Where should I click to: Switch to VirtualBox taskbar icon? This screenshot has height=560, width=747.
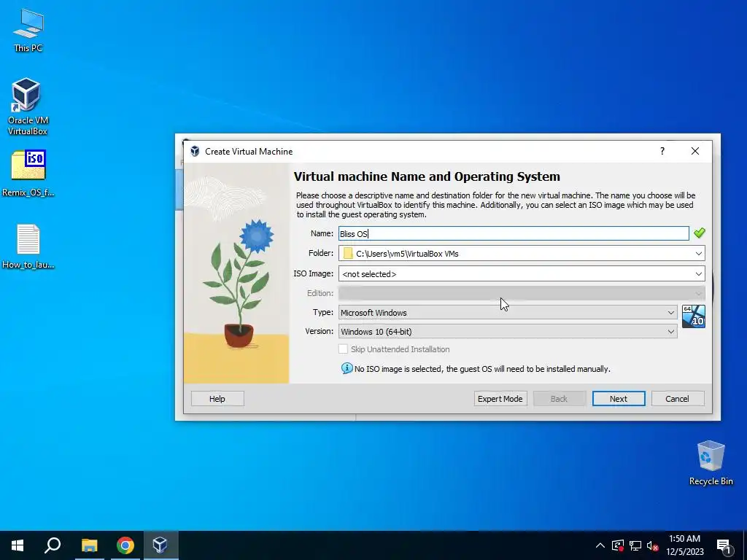coord(160,545)
